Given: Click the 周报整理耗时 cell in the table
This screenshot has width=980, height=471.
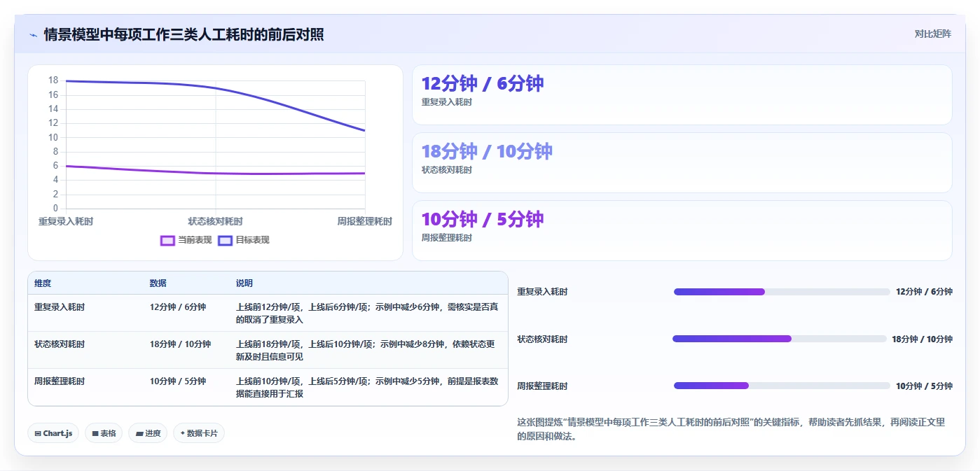Looking at the screenshot, I should pyautogui.click(x=60, y=381).
